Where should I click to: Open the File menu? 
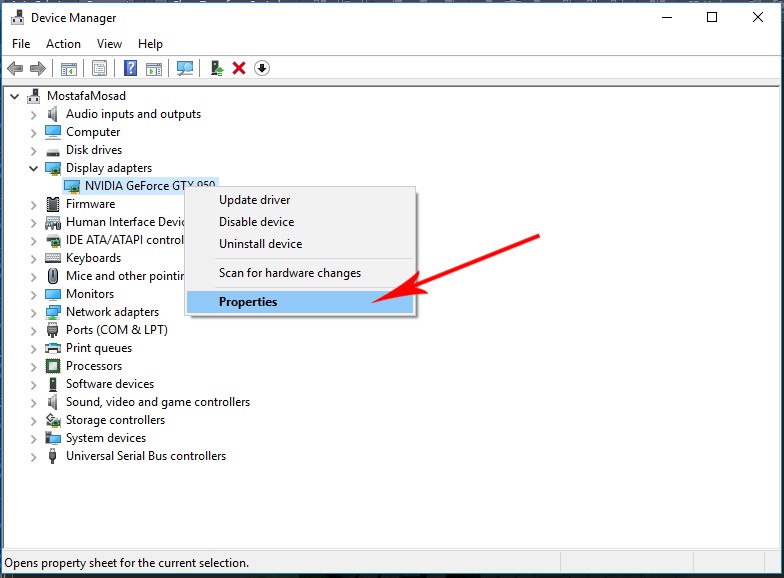[x=21, y=44]
